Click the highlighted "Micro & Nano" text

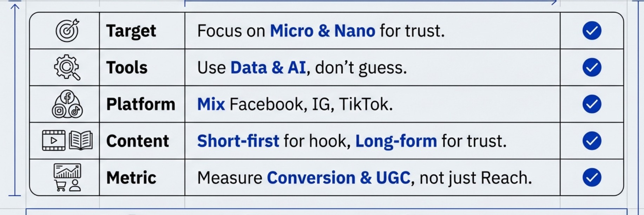(322, 31)
